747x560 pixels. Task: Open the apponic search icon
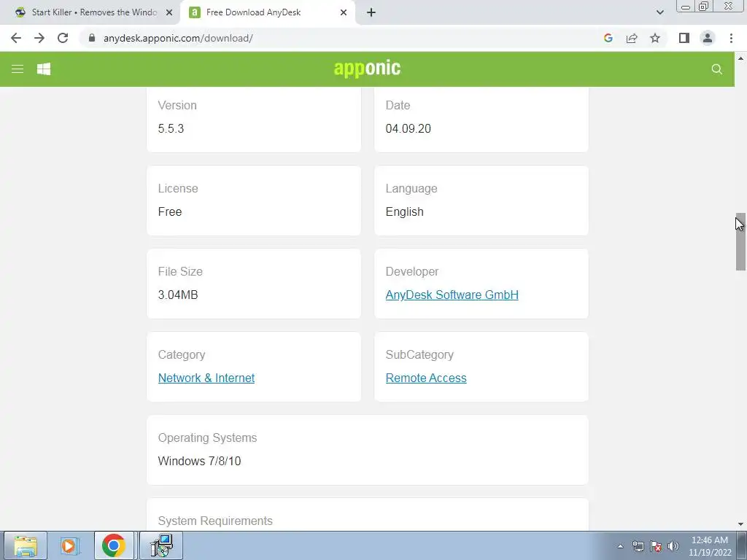pos(716,69)
